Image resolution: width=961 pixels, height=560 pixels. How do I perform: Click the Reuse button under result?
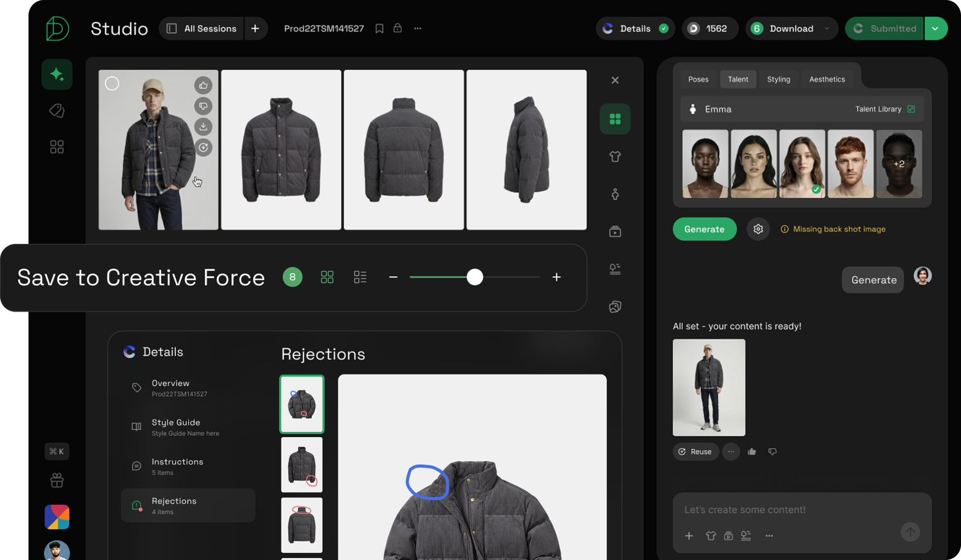(x=696, y=452)
